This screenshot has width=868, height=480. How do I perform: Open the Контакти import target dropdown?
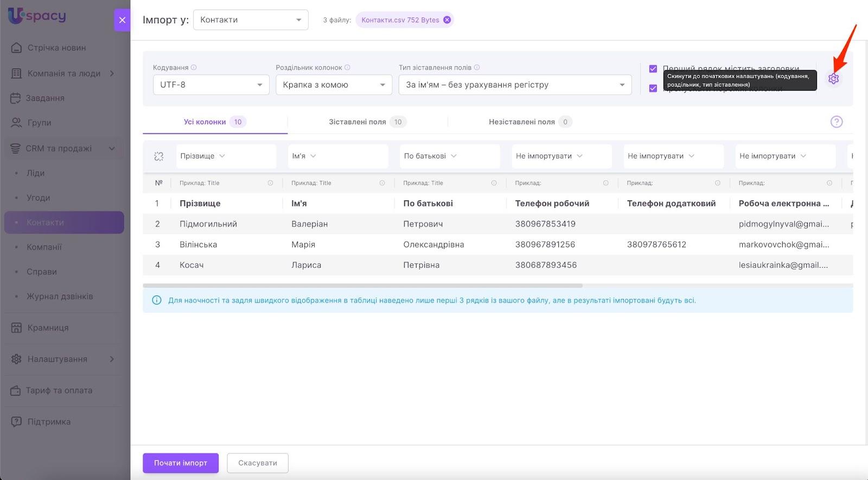(x=251, y=20)
